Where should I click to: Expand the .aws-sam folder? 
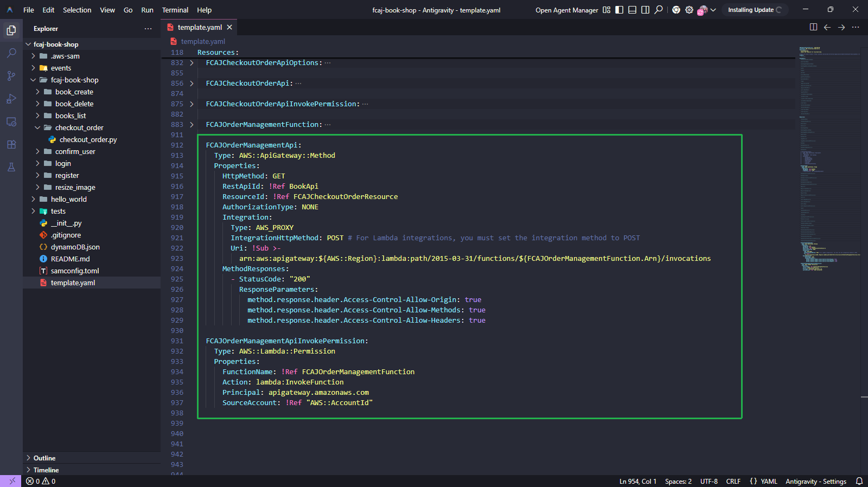pos(33,56)
